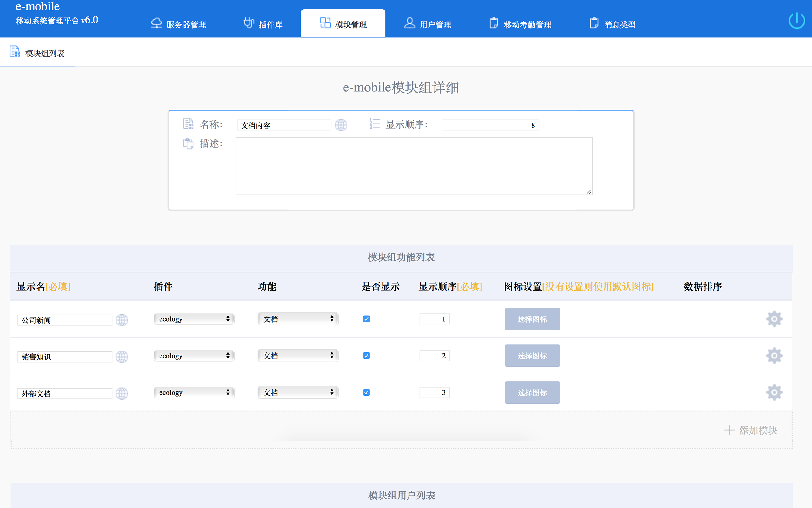
Task: Switch to 插件库 tab
Action: coord(263,23)
